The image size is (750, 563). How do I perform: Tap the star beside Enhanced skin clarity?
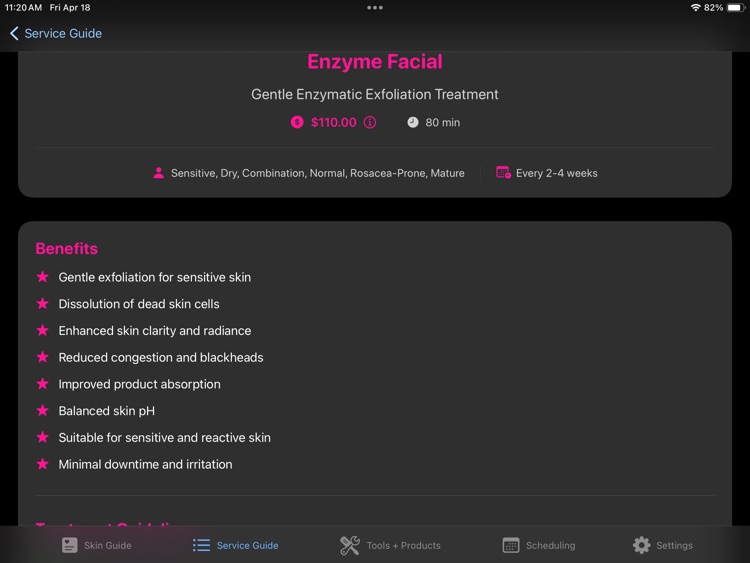point(43,331)
